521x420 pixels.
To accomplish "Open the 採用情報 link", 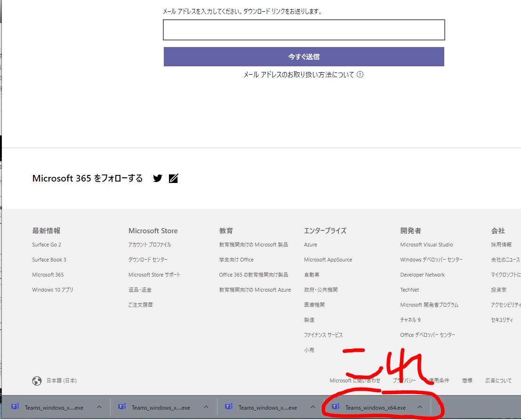I will tap(501, 245).
